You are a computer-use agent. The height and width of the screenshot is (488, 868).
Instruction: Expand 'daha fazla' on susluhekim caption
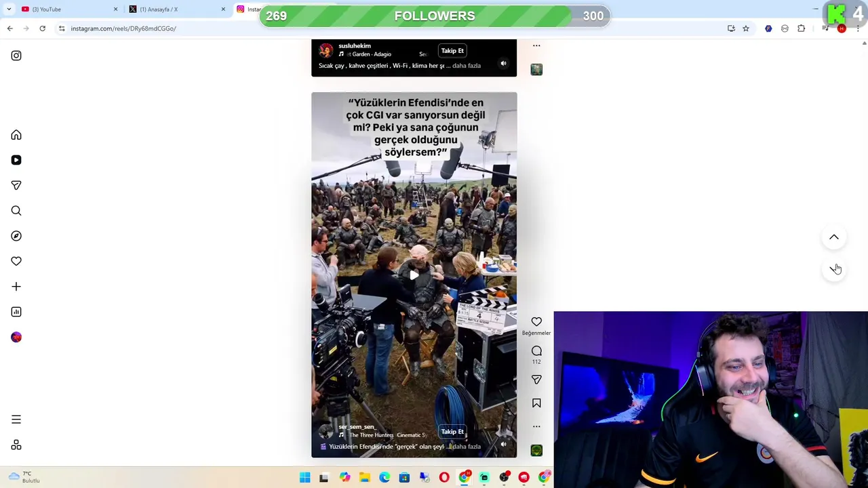(467, 66)
